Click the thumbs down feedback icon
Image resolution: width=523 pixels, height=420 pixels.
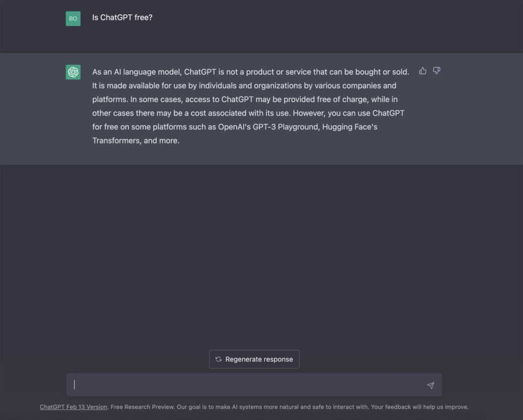437,71
